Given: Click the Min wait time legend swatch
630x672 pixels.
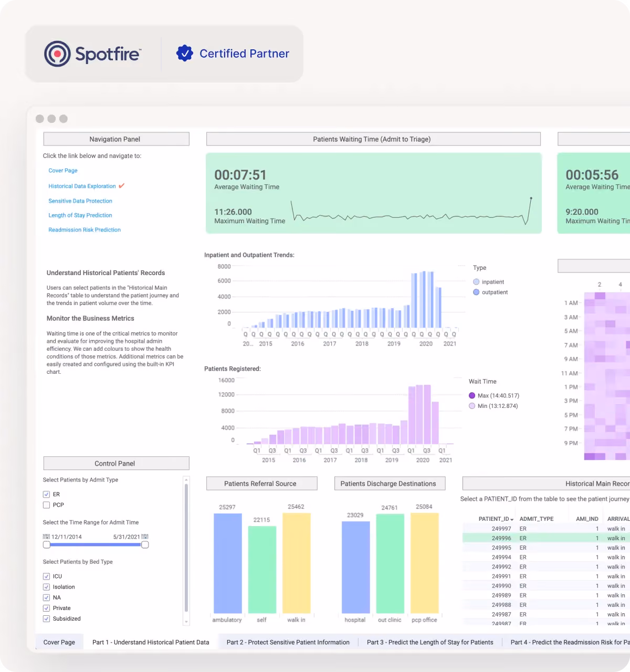Looking at the screenshot, I should pyautogui.click(x=472, y=406).
